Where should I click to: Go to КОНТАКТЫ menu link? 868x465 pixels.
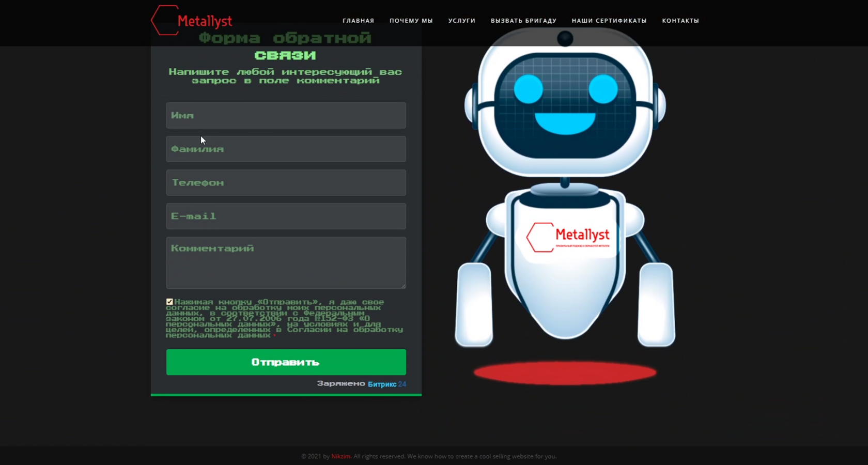[680, 21]
